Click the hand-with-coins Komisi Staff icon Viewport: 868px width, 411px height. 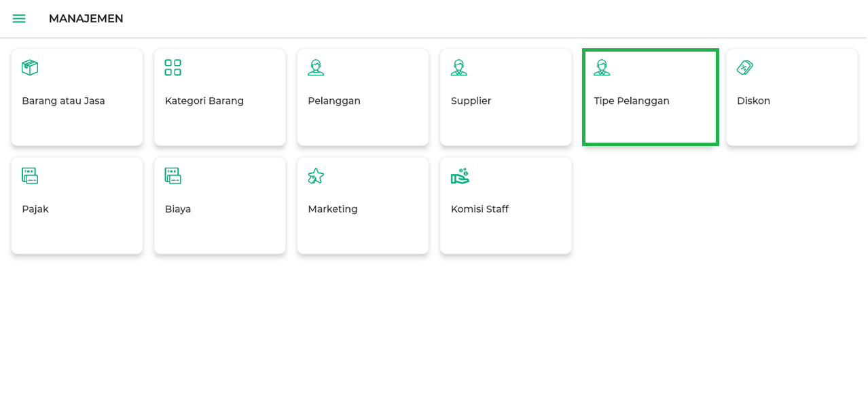tap(460, 176)
